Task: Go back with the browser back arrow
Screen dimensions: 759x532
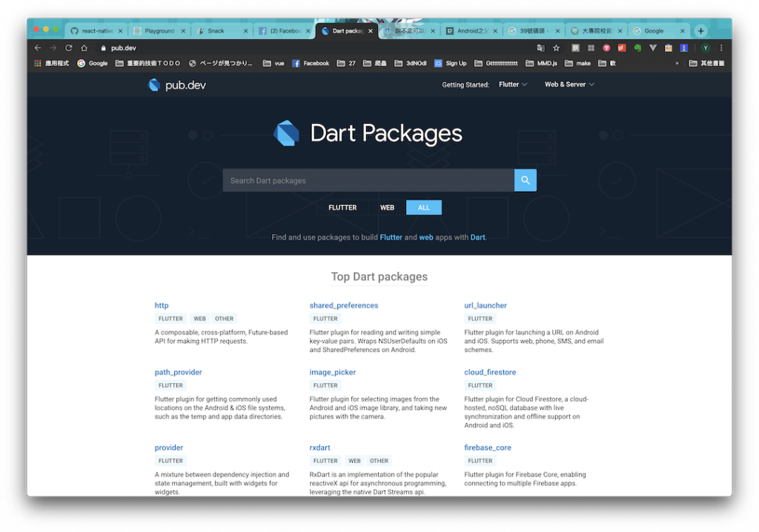Action: click(38, 48)
